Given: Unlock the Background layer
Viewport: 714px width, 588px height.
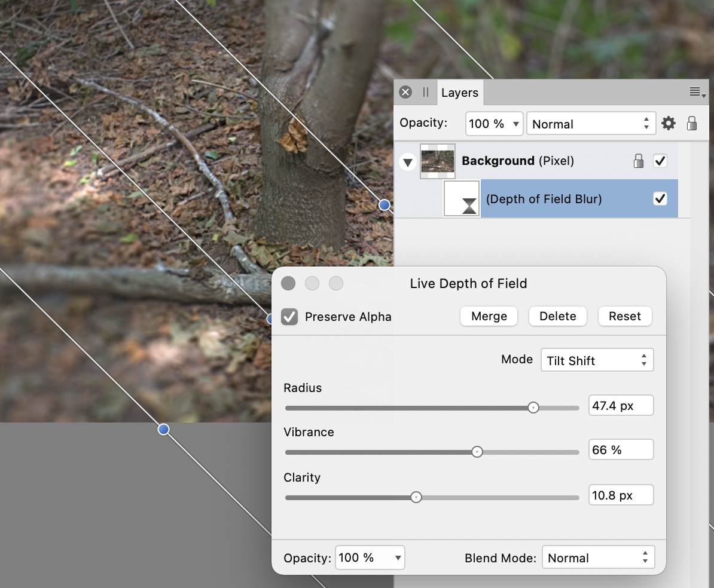Looking at the screenshot, I should 639,161.
